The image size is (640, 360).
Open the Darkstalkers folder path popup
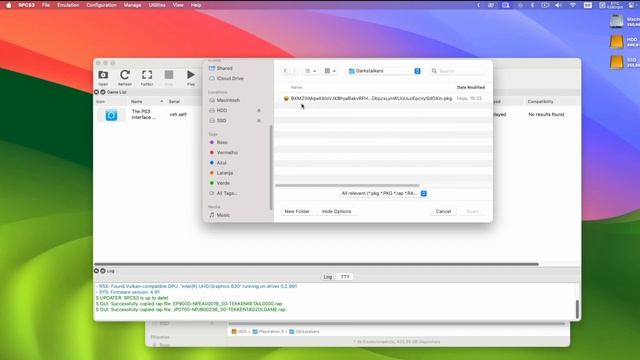click(384, 71)
